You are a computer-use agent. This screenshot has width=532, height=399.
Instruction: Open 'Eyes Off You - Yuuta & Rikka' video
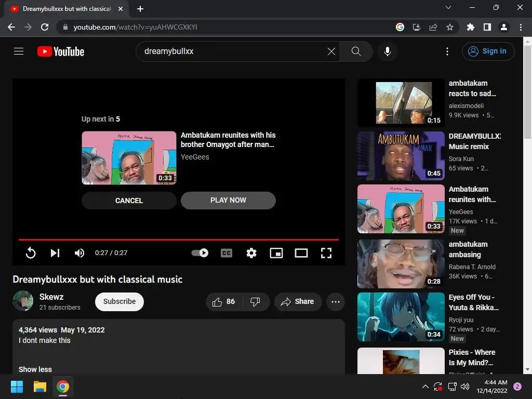(401, 317)
